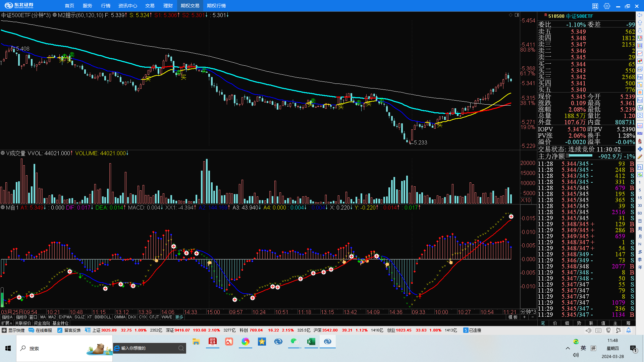644x362 pixels.
Task: Click the sound speaker icon in status bar
Action: coord(588,330)
